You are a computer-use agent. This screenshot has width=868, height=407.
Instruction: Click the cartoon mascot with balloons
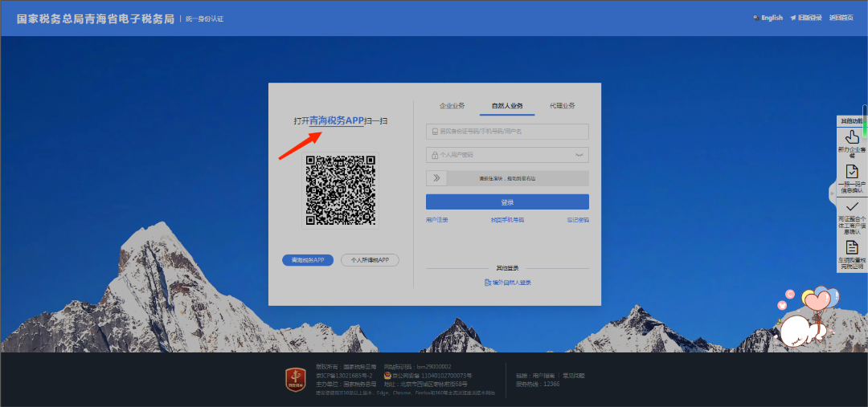pos(809,317)
